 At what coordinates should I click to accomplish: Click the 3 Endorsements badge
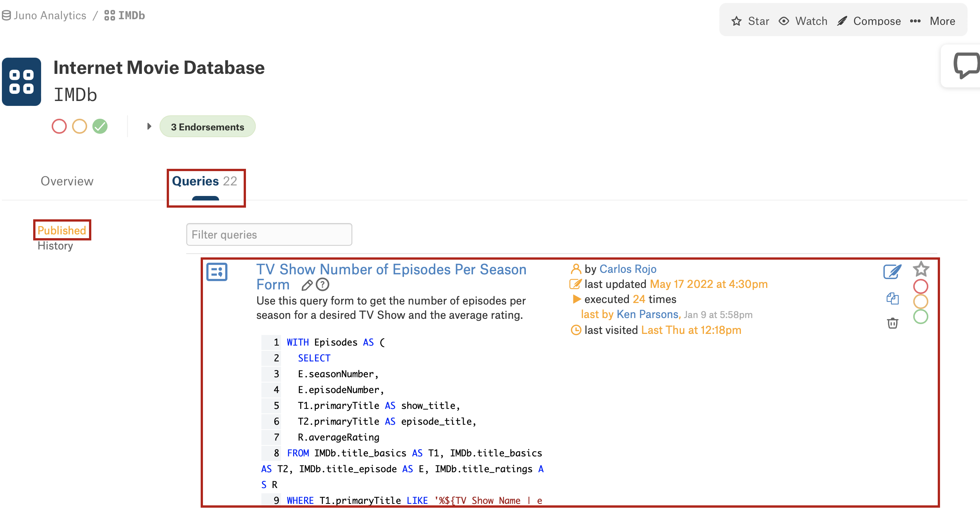(x=207, y=127)
